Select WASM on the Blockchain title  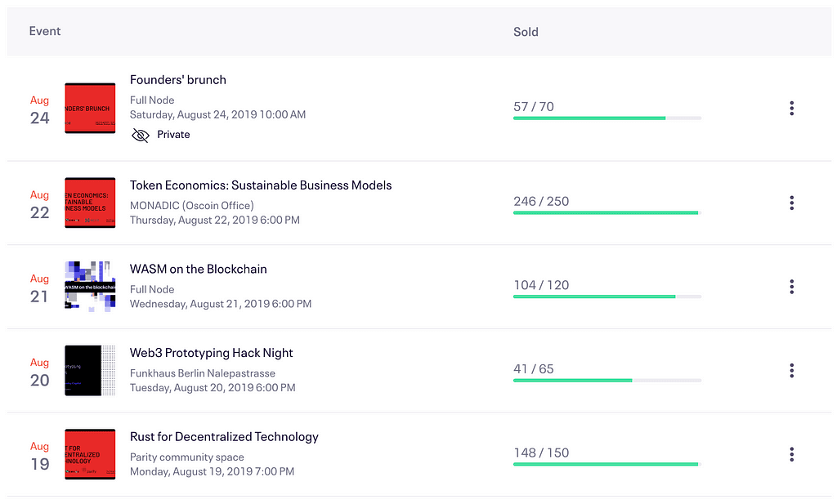point(198,269)
